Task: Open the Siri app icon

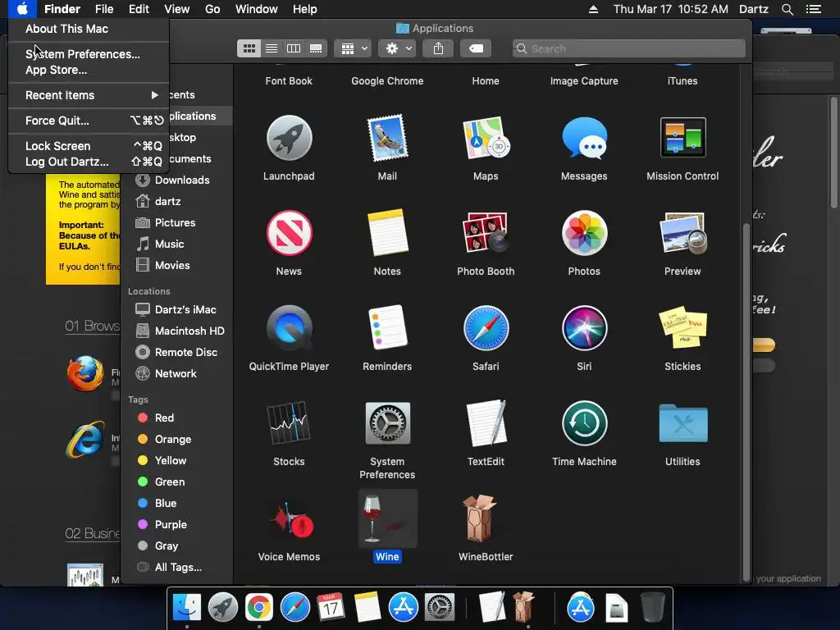Action: click(584, 328)
